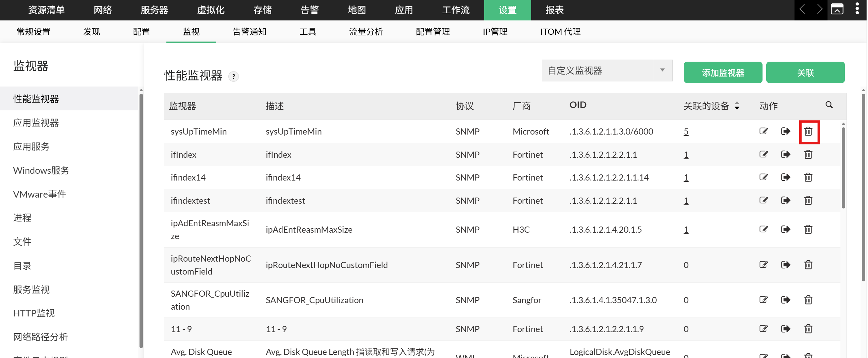Open the table search icon
This screenshot has width=868, height=358.
829,105
